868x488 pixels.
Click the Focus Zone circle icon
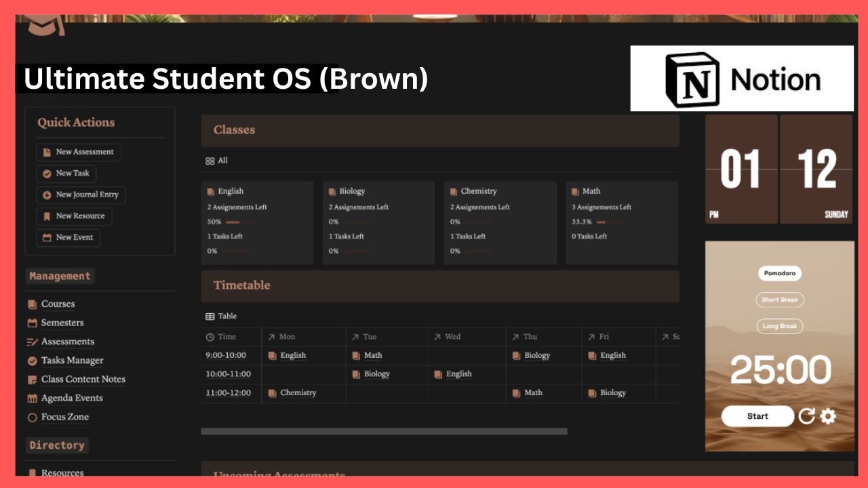coord(32,418)
